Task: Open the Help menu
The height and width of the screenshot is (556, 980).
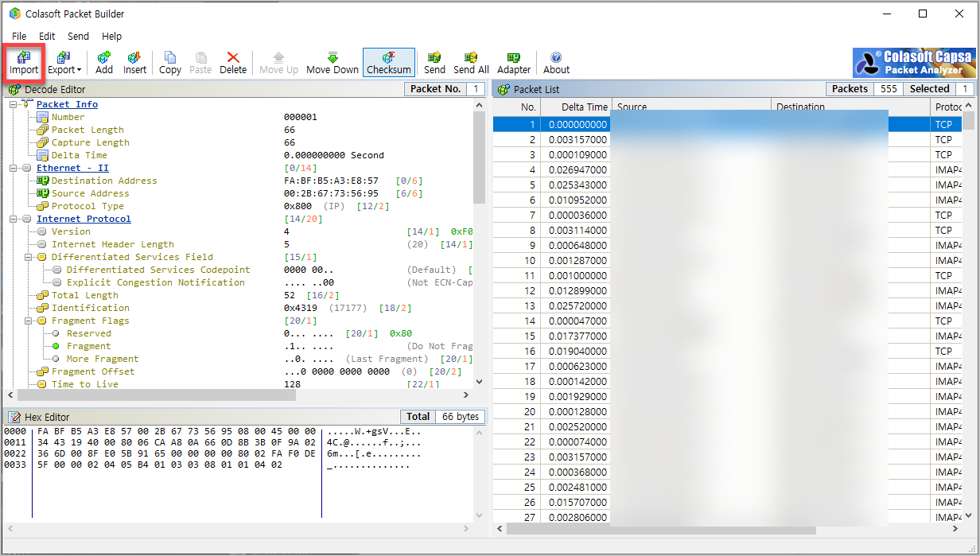Action: tap(112, 36)
